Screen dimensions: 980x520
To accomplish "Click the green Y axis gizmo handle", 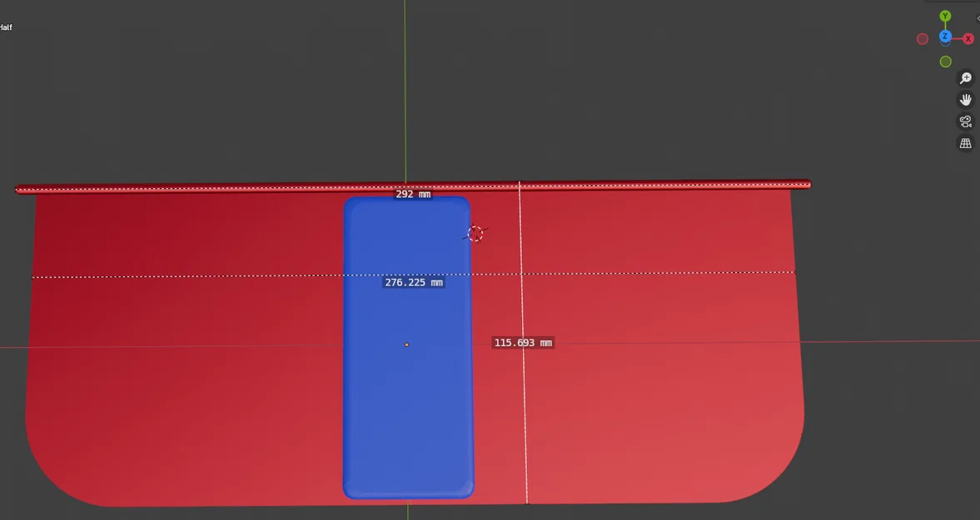I will 945,17.
